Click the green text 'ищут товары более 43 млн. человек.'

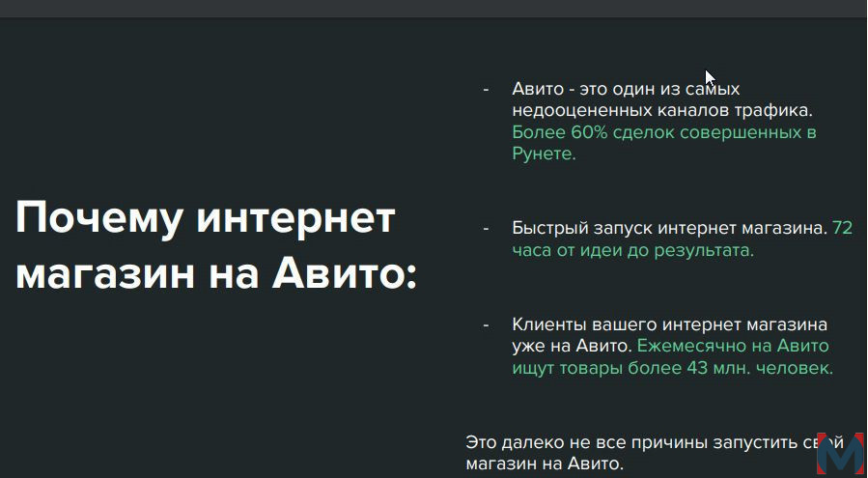673,368
